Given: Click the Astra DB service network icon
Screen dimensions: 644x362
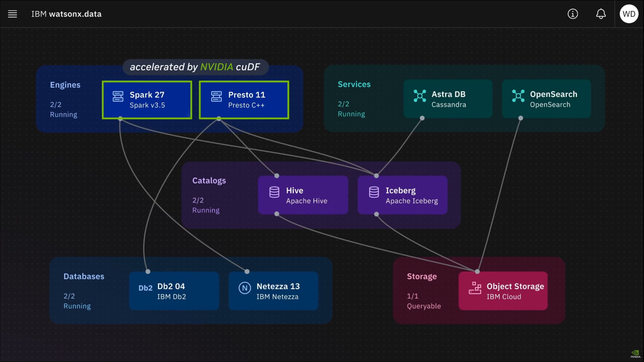Looking at the screenshot, I should (420, 96).
